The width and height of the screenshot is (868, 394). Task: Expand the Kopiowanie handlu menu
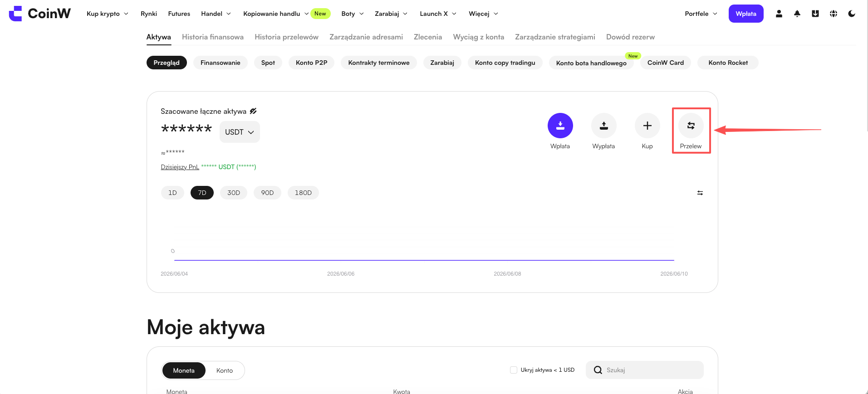point(276,14)
